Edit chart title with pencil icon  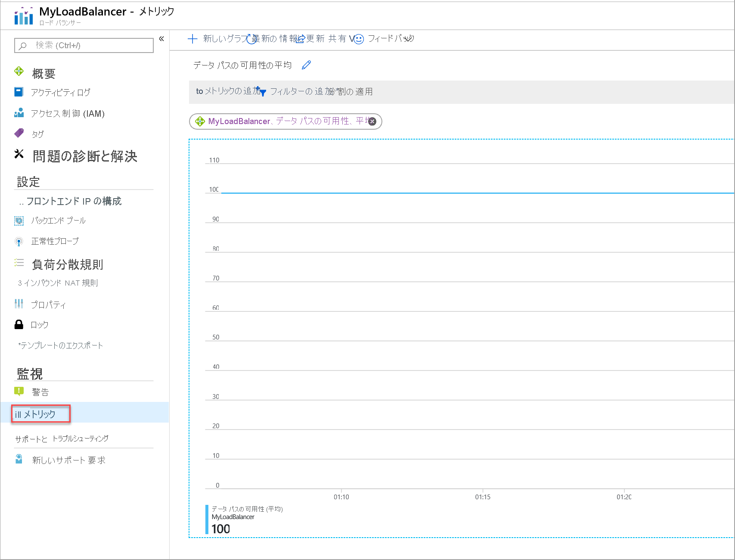click(306, 65)
